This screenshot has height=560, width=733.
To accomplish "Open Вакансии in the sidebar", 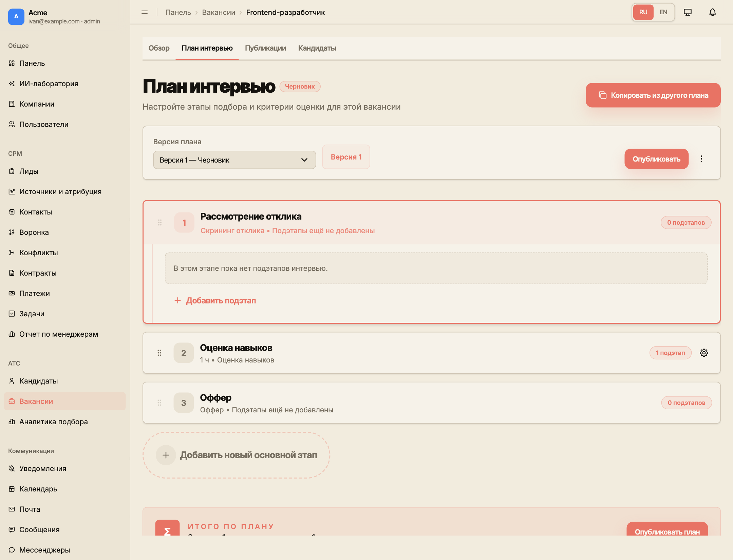I will point(64,401).
